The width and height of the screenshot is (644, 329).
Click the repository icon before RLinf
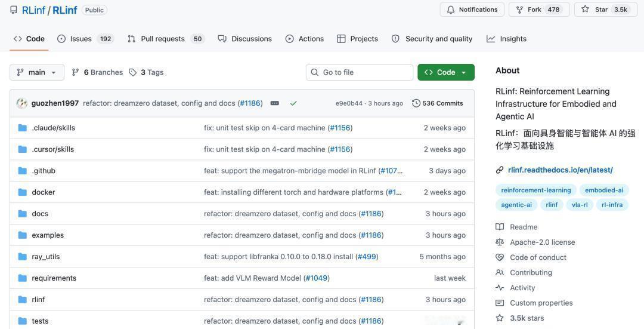tap(14, 10)
